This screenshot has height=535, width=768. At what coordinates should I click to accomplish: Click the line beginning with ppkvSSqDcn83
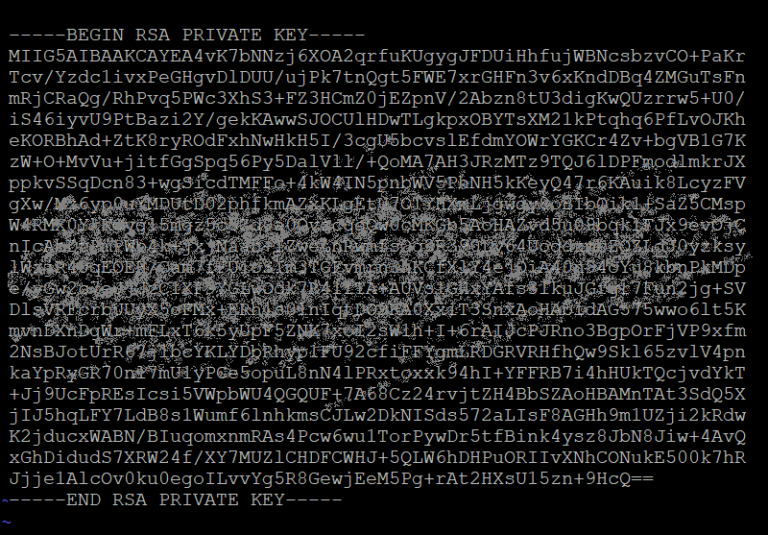click(x=377, y=183)
